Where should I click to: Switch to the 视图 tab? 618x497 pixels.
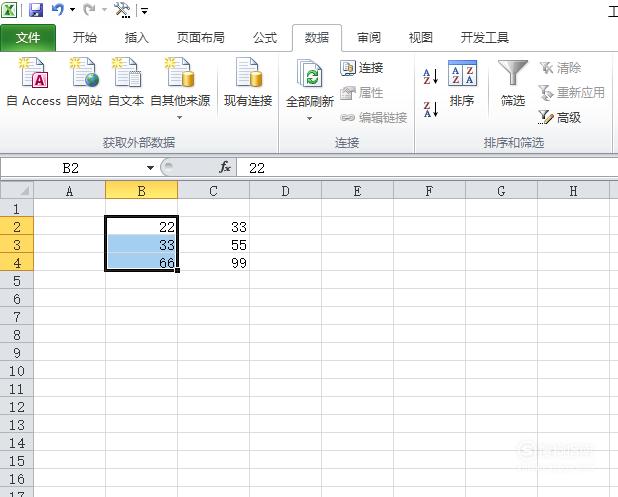(421, 38)
